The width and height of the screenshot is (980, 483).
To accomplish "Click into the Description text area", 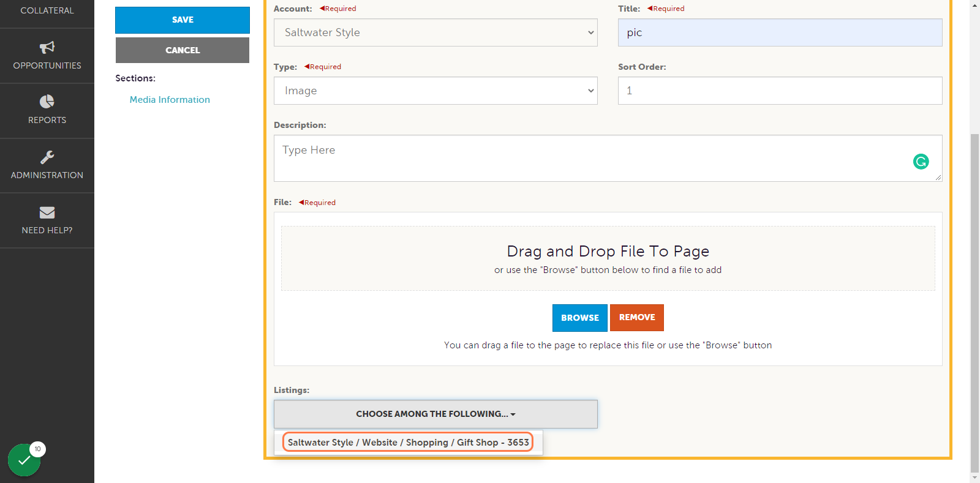I will tap(608, 158).
